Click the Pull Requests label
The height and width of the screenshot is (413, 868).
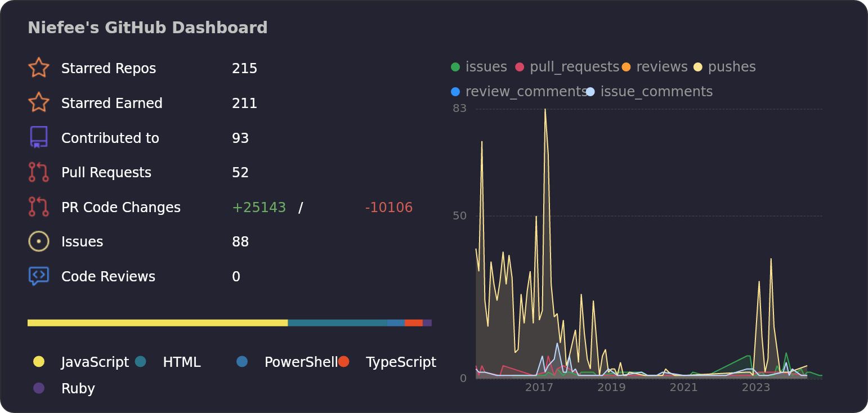click(x=106, y=173)
